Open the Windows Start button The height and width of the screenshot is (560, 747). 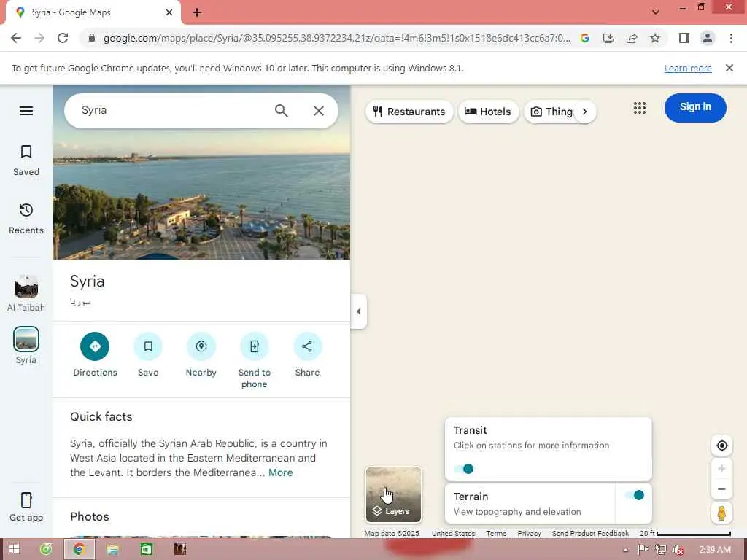tap(14, 550)
